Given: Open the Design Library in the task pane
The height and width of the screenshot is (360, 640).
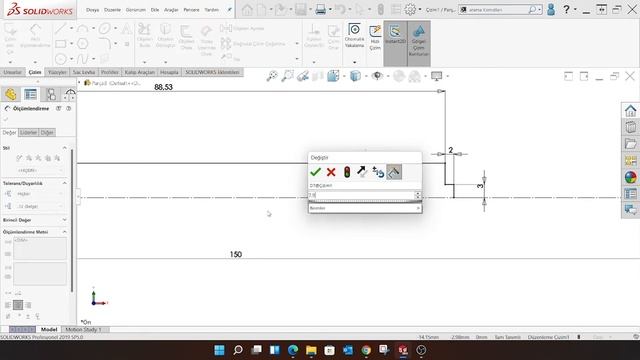Looking at the screenshot, I should coord(631,127).
